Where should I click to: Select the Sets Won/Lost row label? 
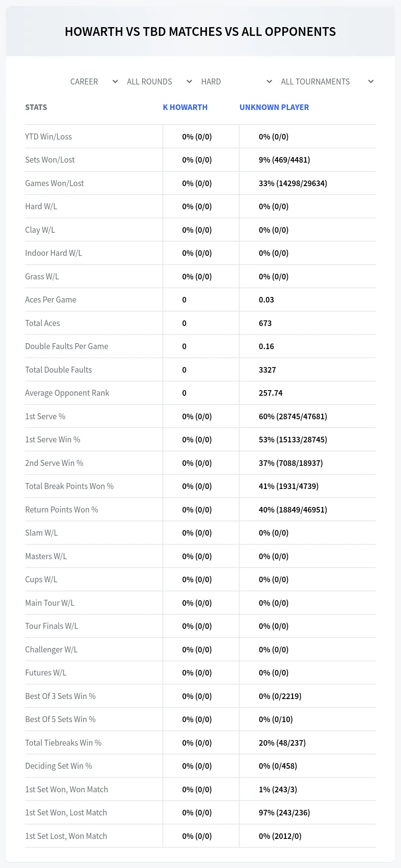[x=50, y=160]
